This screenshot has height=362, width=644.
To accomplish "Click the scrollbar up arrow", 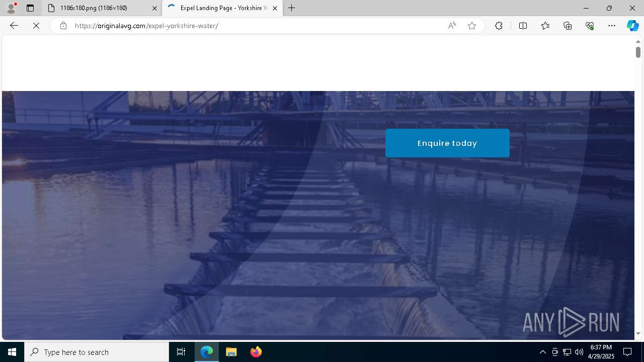I will coord(638,41).
